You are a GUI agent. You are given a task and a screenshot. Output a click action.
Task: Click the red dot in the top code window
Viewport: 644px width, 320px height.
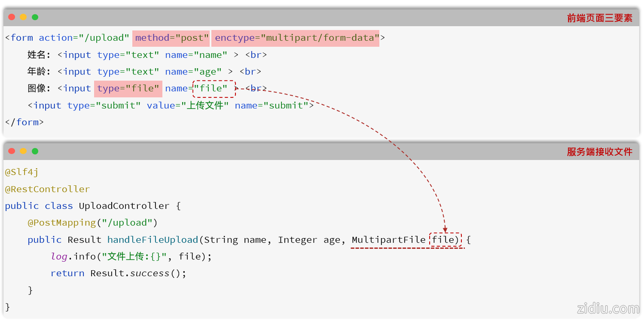(x=12, y=17)
